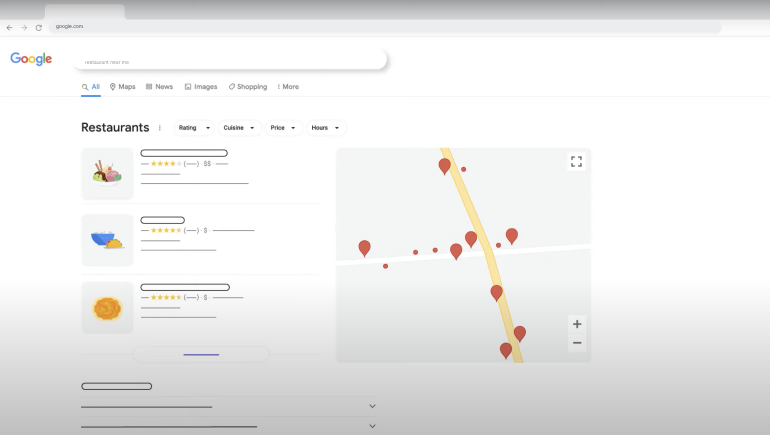Click the topmost red map pin
Screen dimensions: 770x435
tap(445, 166)
